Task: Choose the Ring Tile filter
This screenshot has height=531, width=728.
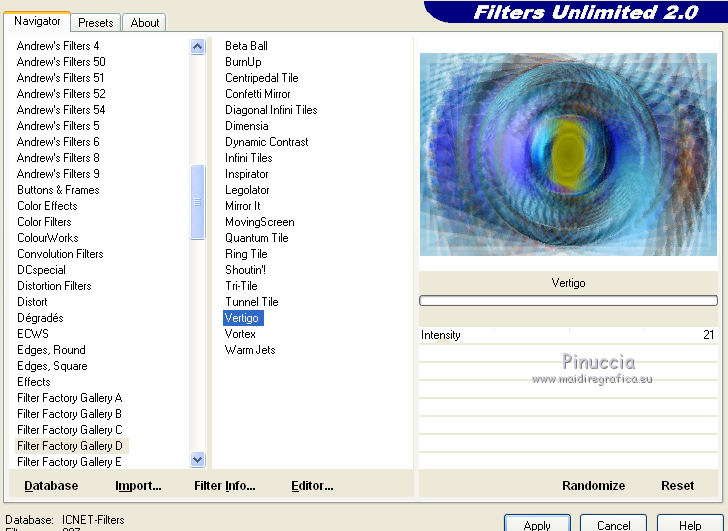Action: pos(246,254)
